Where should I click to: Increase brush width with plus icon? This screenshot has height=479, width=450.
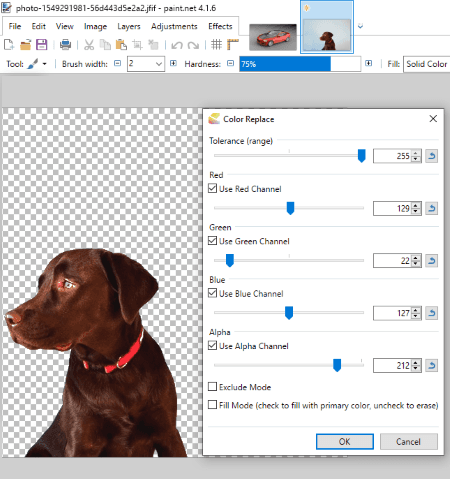pyautogui.click(x=173, y=63)
